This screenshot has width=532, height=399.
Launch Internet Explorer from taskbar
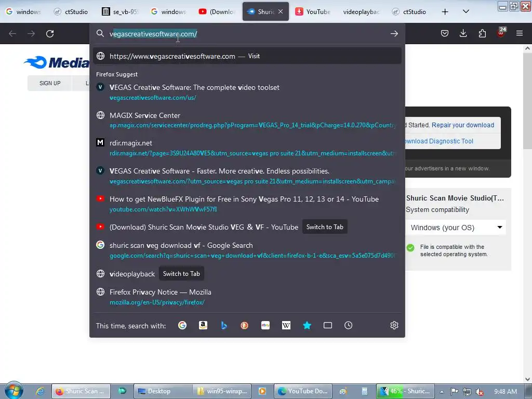tap(40, 391)
